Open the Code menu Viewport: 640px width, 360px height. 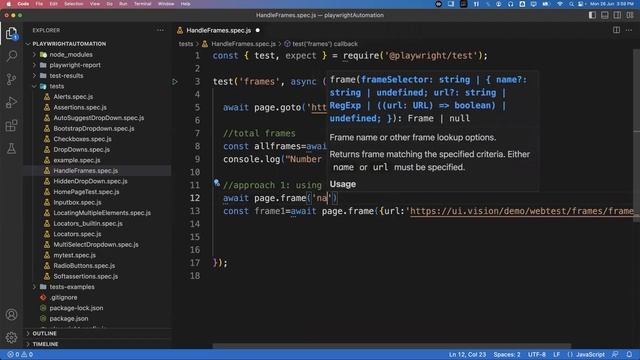click(x=23, y=4)
